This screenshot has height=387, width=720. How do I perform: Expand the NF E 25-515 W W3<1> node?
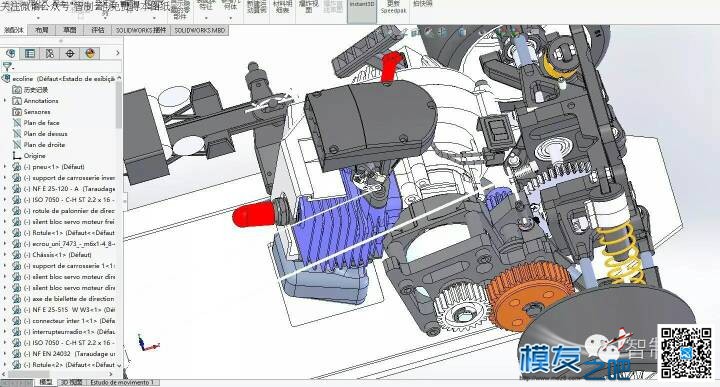(5, 310)
